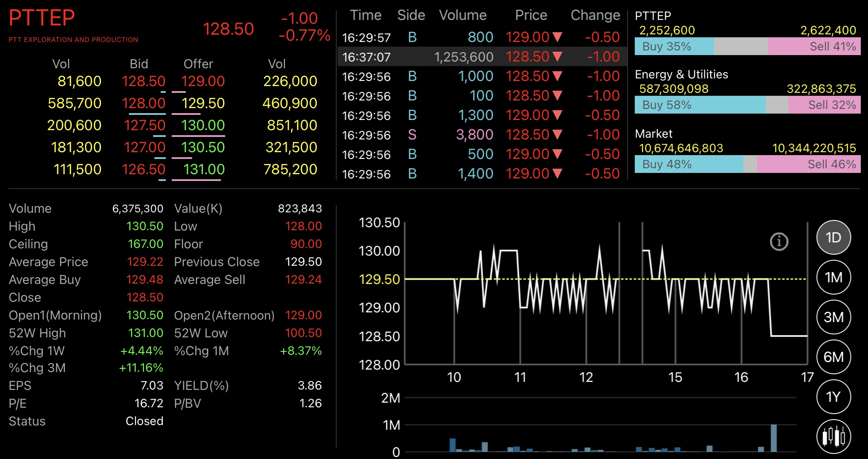Select the 6M chart period
Viewport: 868px width, 459px height.
(833, 357)
